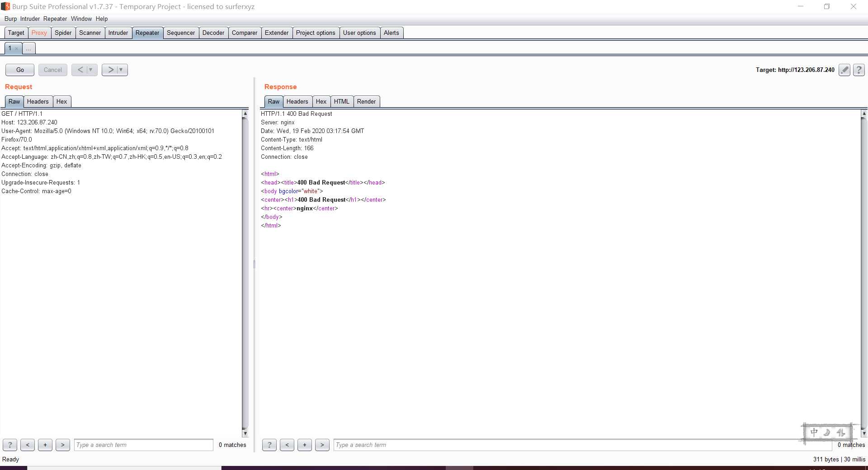Image resolution: width=868 pixels, height=470 pixels.
Task: Click request pane scrollbar up arrow
Action: (x=245, y=114)
